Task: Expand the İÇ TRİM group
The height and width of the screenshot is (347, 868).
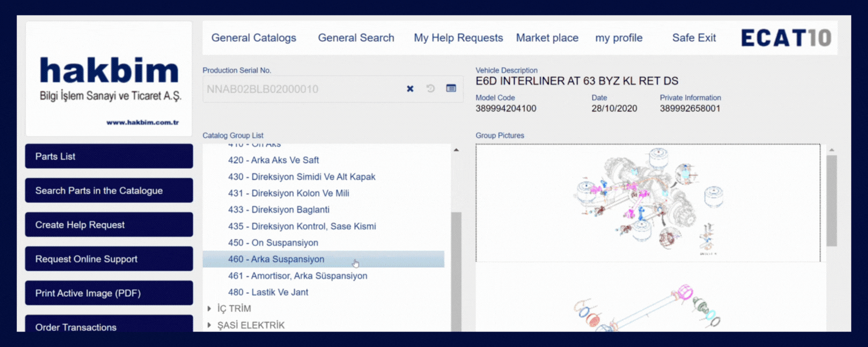Action: point(209,309)
